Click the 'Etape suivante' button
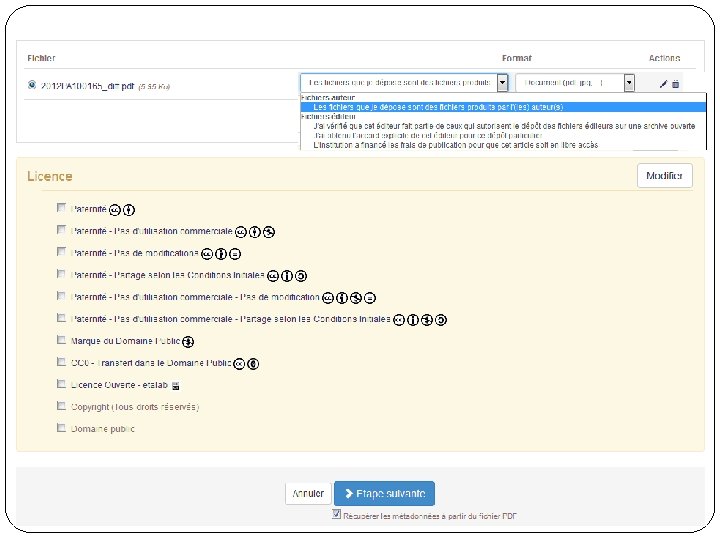The image size is (720, 540). point(384,494)
